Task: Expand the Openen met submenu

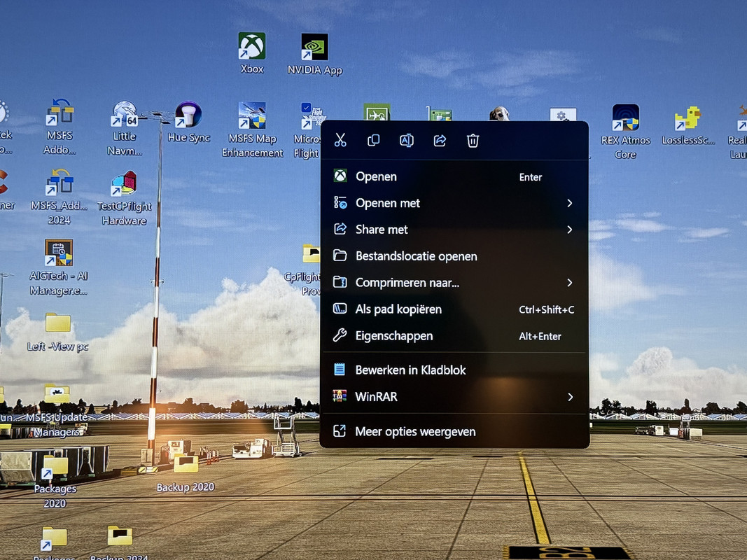Action: (454, 203)
